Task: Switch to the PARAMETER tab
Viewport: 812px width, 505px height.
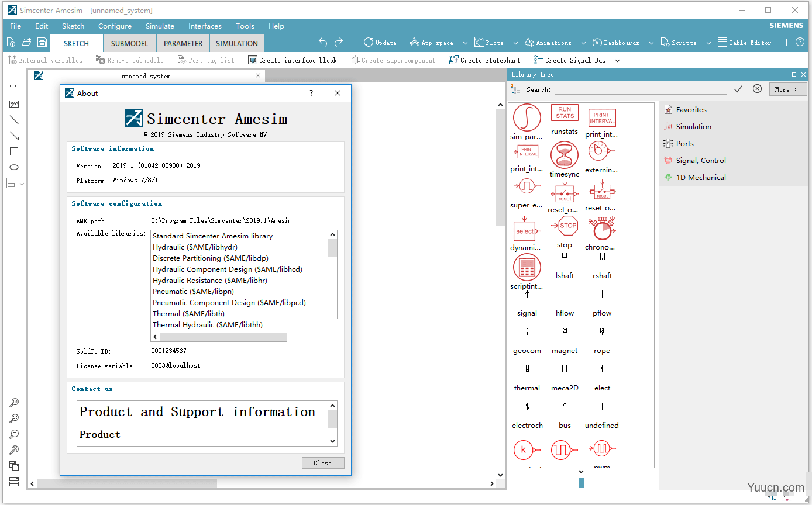Action: (183, 43)
